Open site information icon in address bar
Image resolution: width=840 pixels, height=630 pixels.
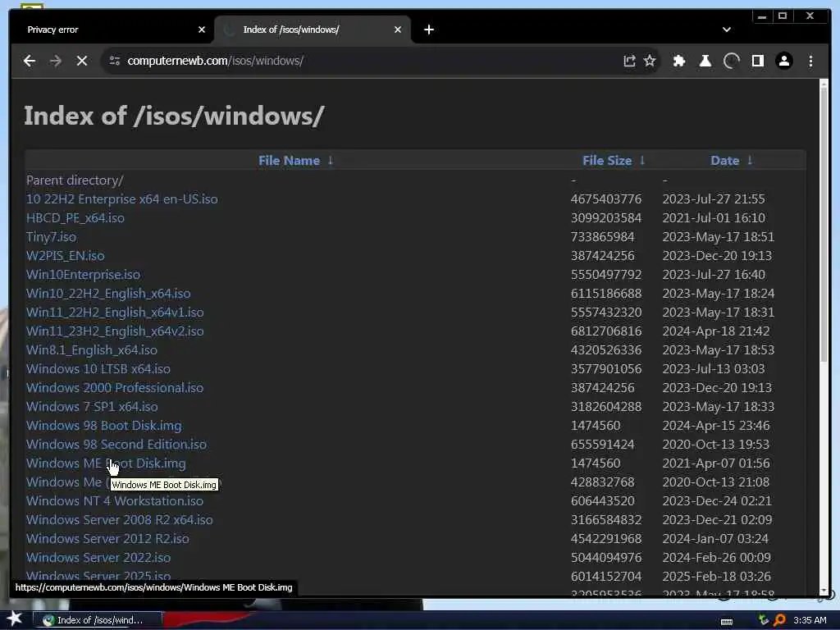[x=115, y=61]
